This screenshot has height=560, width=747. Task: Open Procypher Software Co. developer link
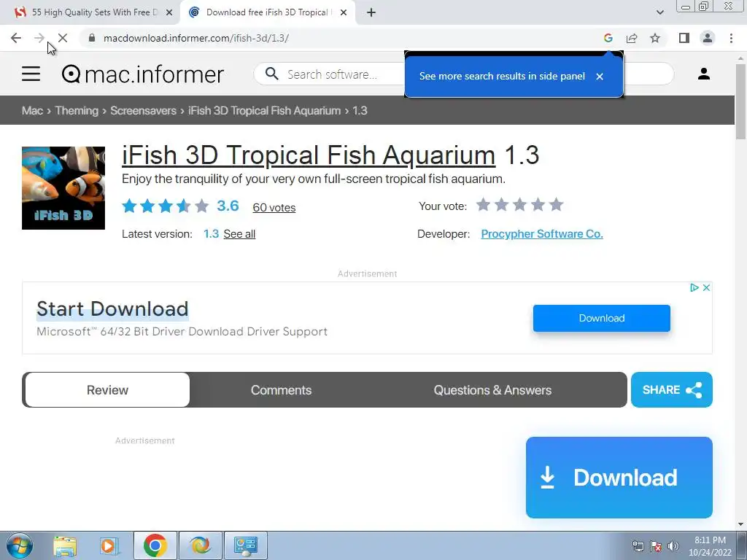coord(542,234)
